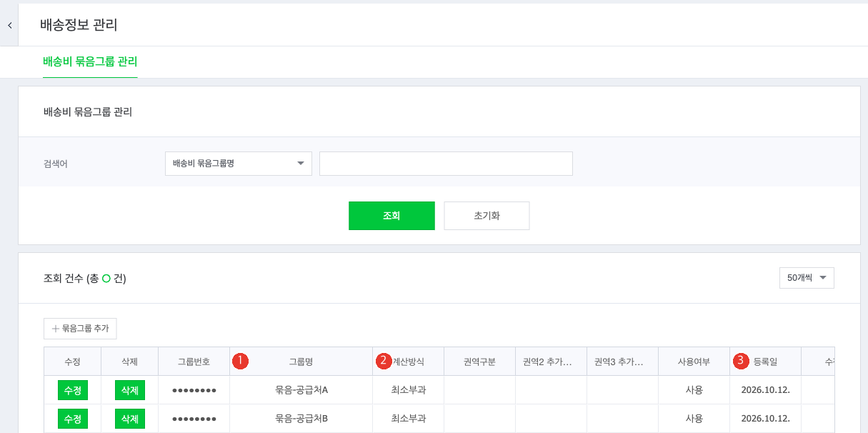
Task: Click the green 조회 search button
Action: (x=391, y=216)
